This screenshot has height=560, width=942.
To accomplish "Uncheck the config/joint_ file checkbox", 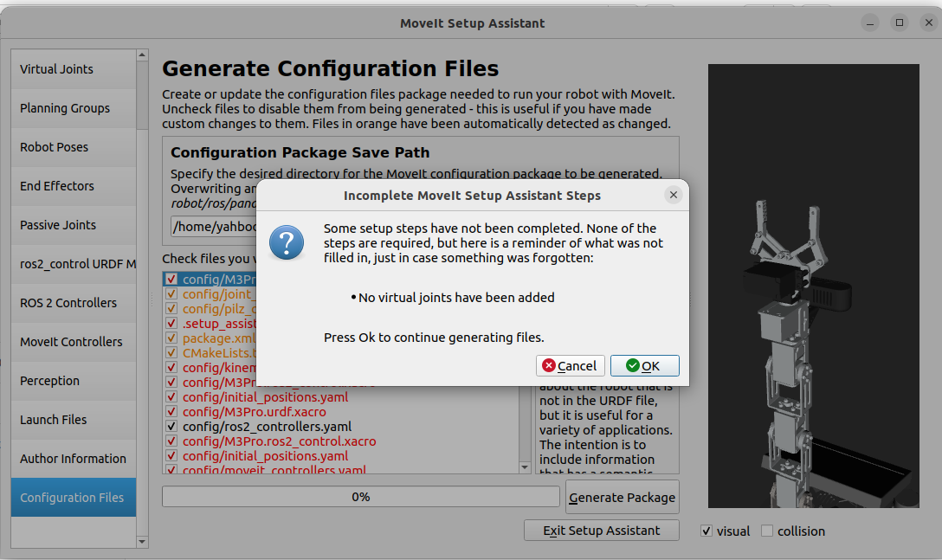I will point(171,294).
